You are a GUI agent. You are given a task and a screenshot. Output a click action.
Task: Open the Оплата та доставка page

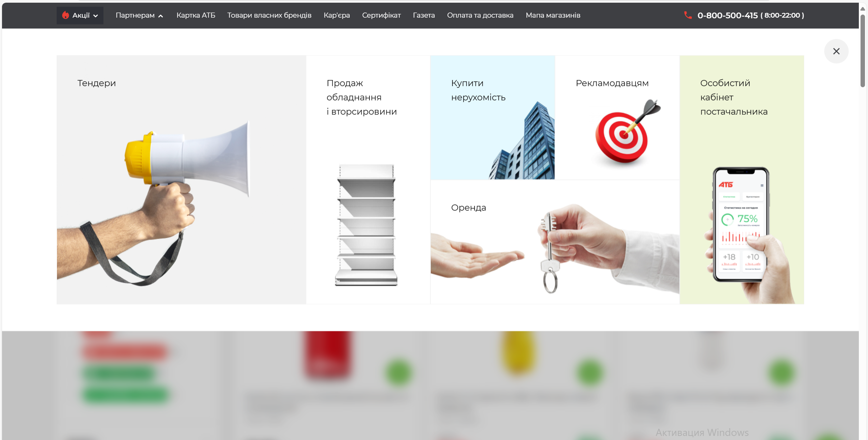(x=480, y=15)
